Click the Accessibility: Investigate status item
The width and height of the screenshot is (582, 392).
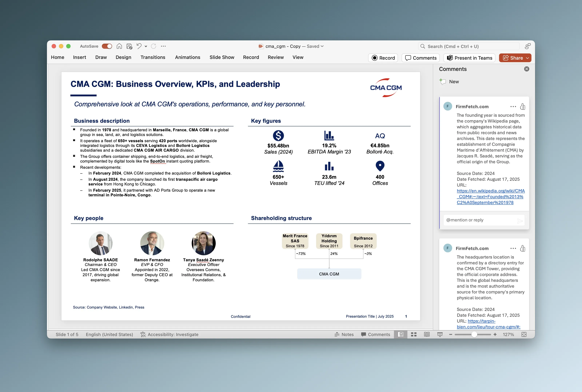169,335
